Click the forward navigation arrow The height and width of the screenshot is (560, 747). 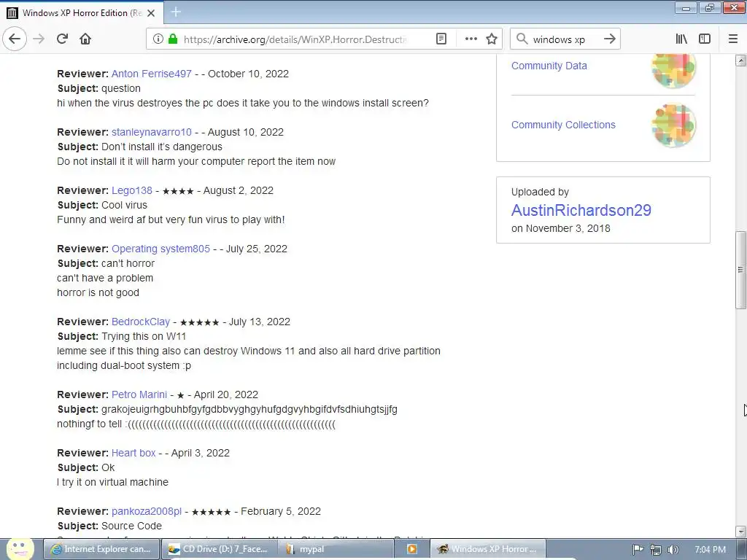[x=39, y=39]
